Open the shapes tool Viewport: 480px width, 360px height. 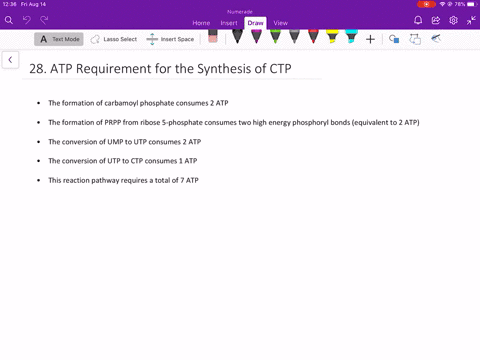394,39
